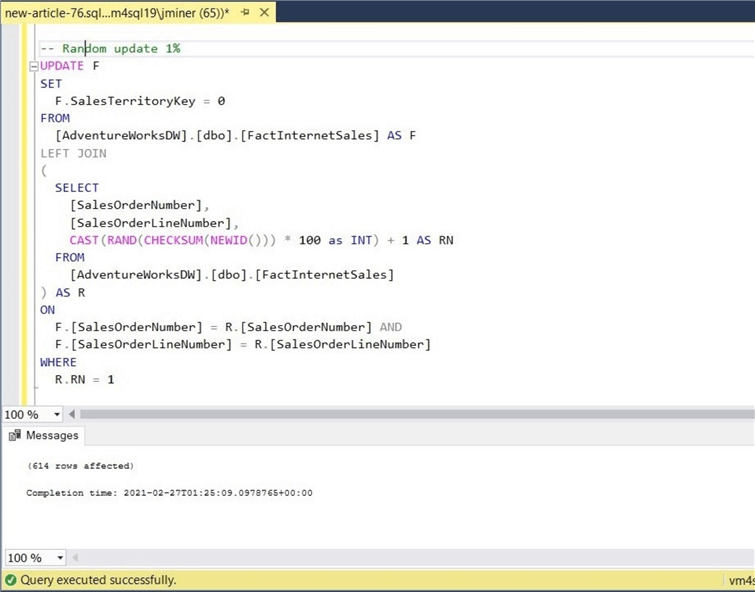
Task: Open the editor zoom 100 % dropdown
Action: (57, 414)
